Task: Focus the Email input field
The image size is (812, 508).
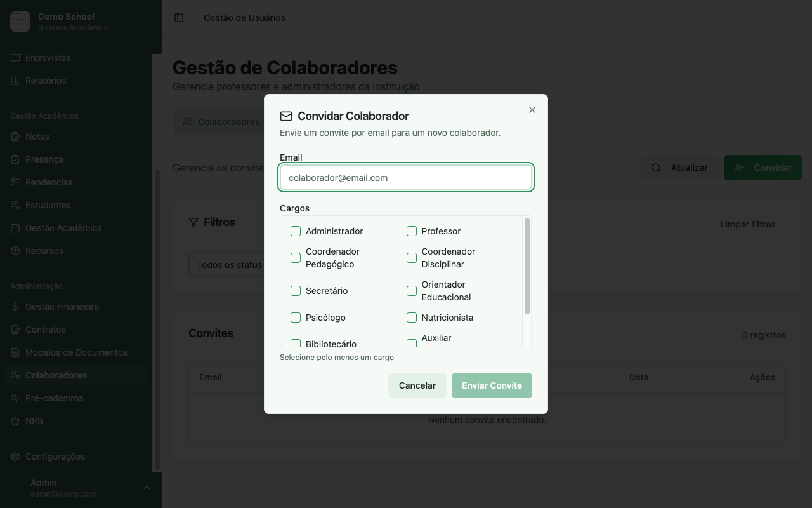Action: point(406,178)
